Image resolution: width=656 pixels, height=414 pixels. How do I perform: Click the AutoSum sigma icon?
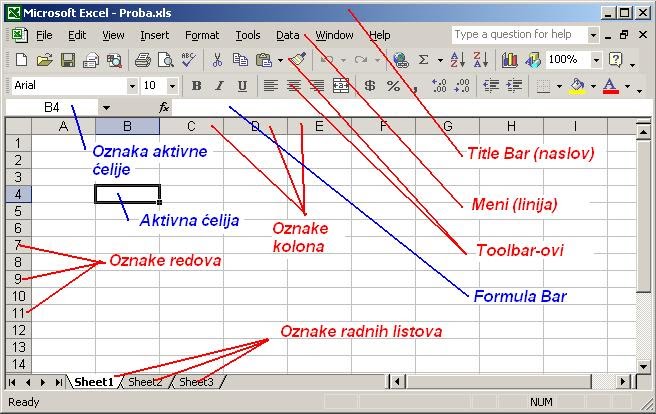click(424, 60)
